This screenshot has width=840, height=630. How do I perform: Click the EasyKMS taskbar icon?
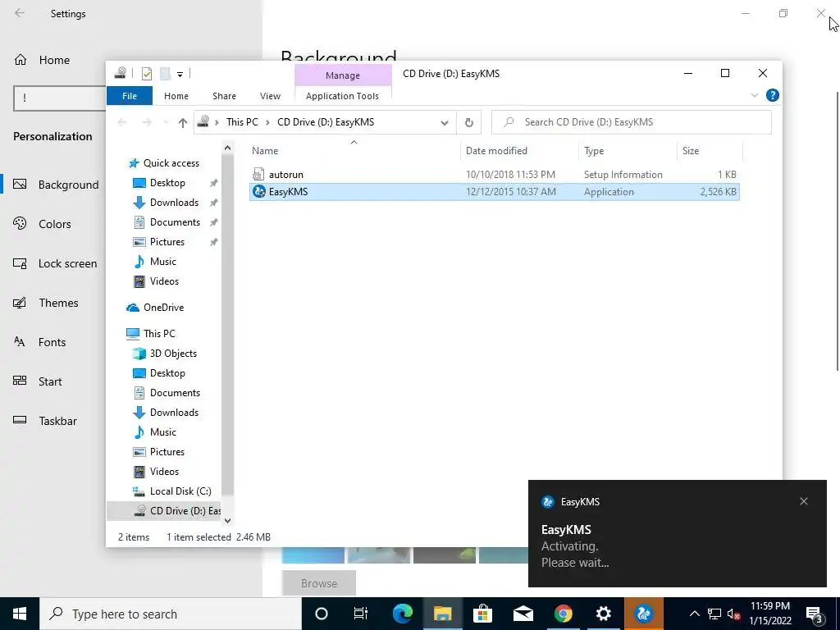(x=644, y=614)
